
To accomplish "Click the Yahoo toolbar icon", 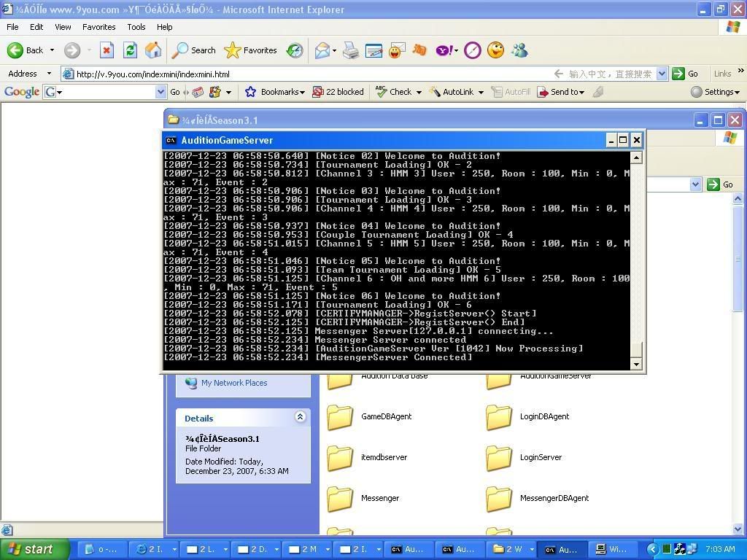I will pos(444,50).
